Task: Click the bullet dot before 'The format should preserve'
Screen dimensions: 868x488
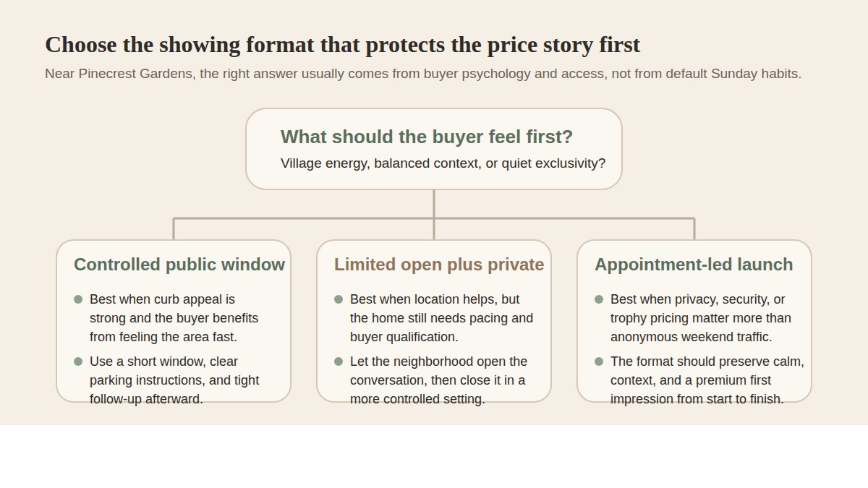Action: [599, 361]
